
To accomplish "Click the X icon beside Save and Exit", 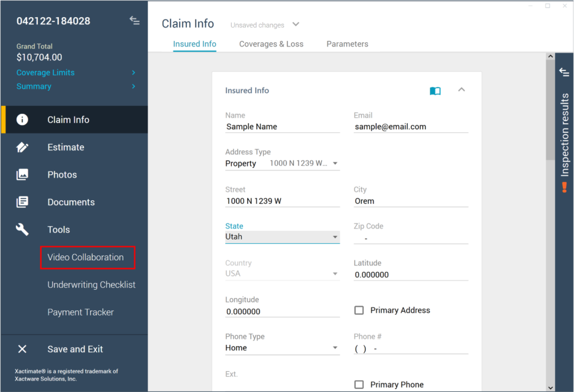I will coord(22,349).
